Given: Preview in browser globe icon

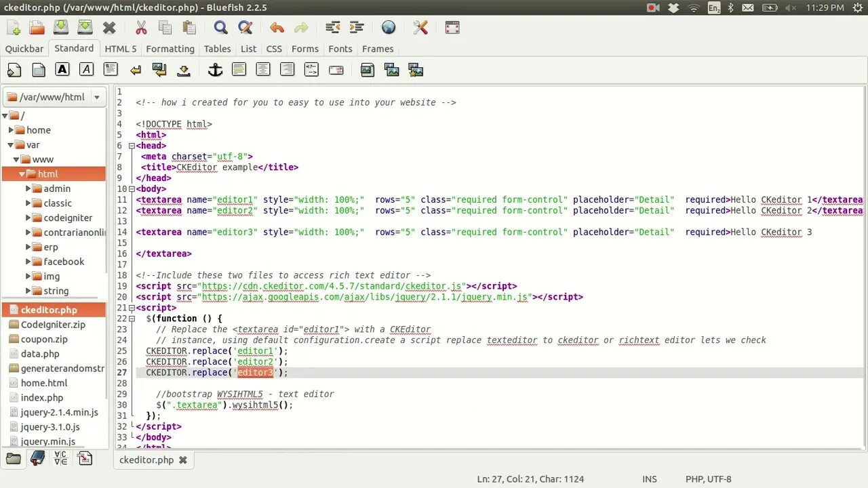Looking at the screenshot, I should pyautogui.click(x=389, y=28).
